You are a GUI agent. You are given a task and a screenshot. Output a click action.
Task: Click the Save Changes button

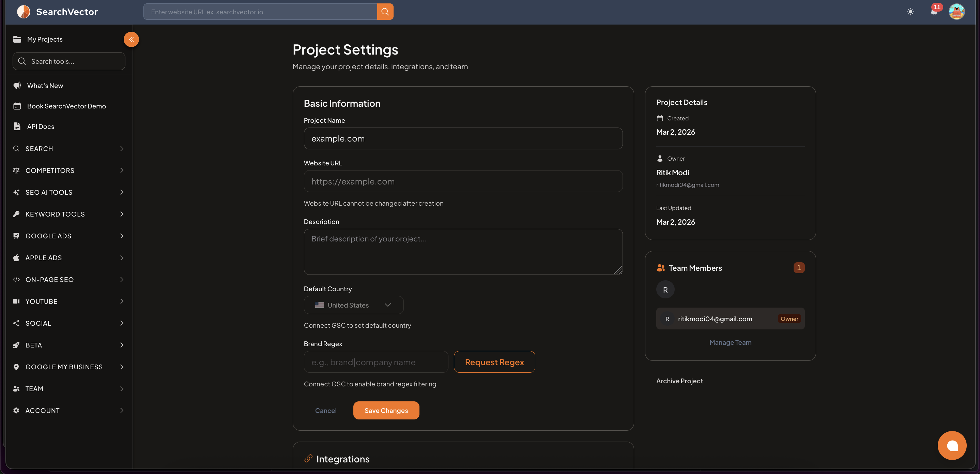386,411
